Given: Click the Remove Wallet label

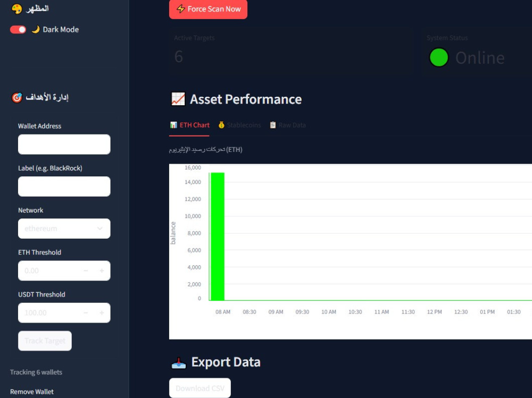Looking at the screenshot, I should (x=32, y=392).
